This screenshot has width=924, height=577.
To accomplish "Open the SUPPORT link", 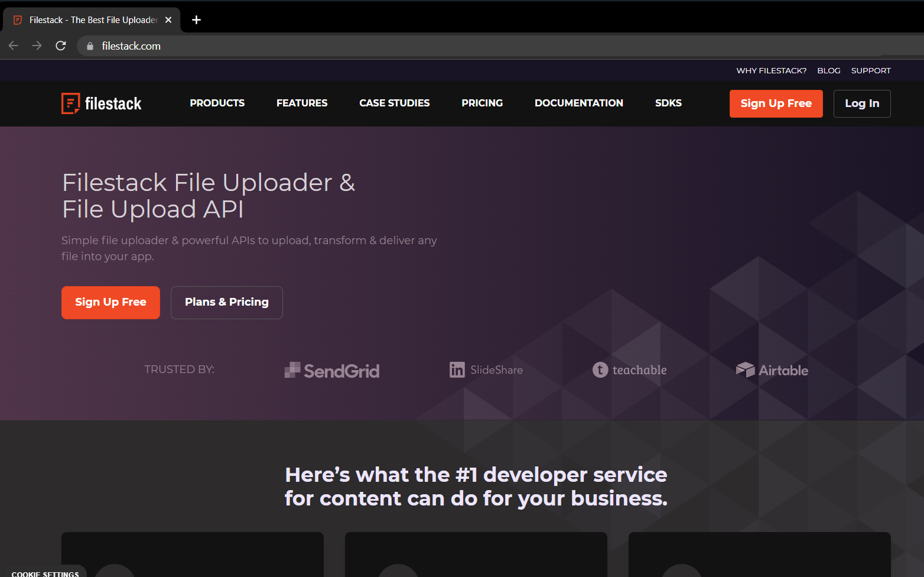I will [871, 70].
